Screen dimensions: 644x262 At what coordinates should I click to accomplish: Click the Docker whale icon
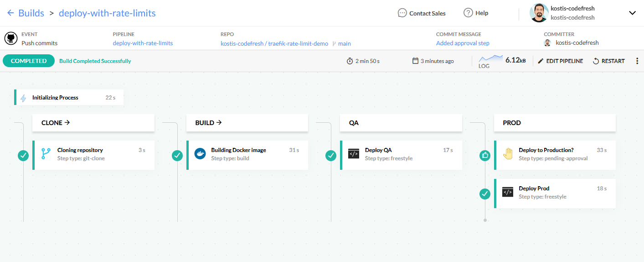tap(200, 154)
